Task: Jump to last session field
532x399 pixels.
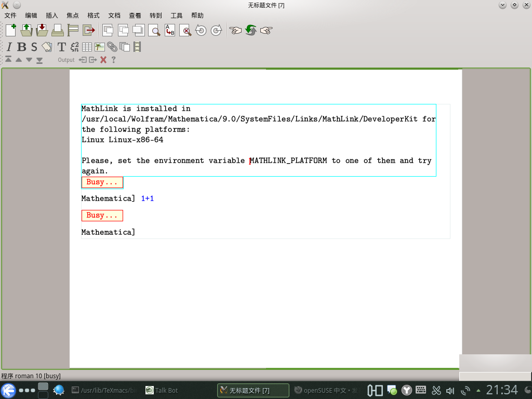Action: tap(39, 60)
